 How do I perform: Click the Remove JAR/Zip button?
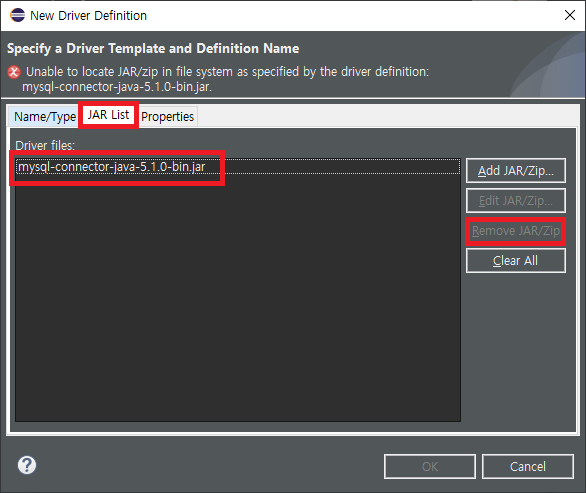[x=516, y=231]
